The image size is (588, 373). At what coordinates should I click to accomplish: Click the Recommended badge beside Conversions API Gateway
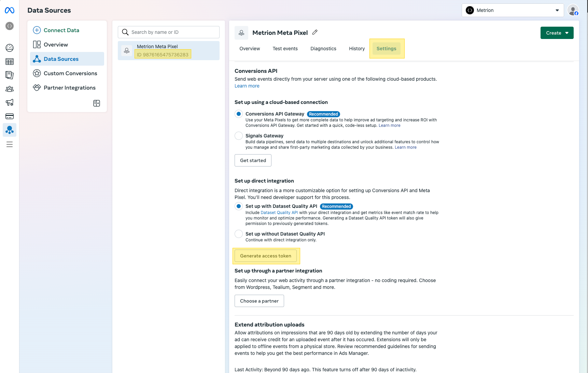click(323, 114)
